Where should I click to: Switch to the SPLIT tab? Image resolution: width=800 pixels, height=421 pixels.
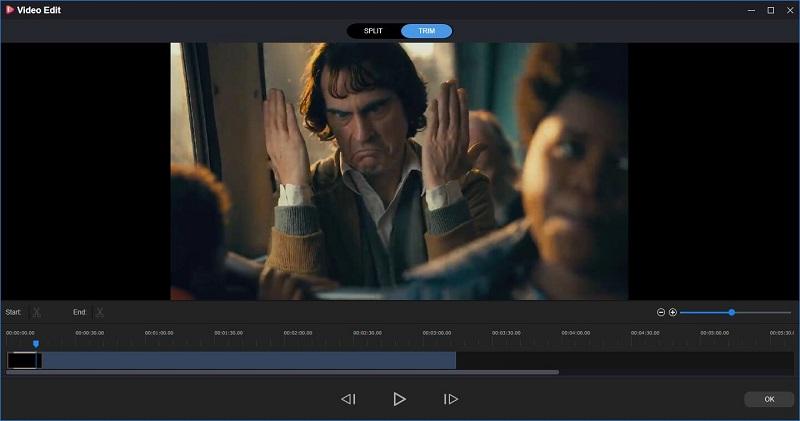[x=373, y=31]
